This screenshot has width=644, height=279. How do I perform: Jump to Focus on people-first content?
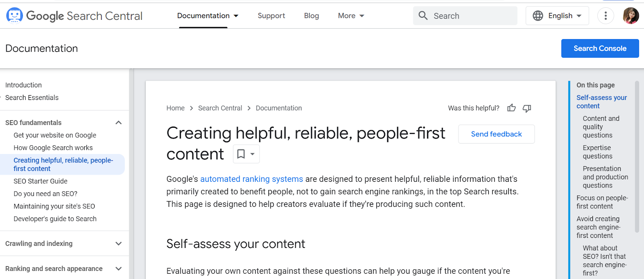tap(602, 202)
